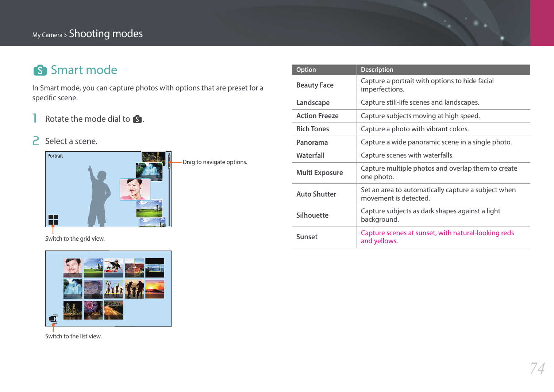The image size is (554, 392).
Task: Click 'Capture still-life scenes and landscapes.' description
Action: coord(420,102)
